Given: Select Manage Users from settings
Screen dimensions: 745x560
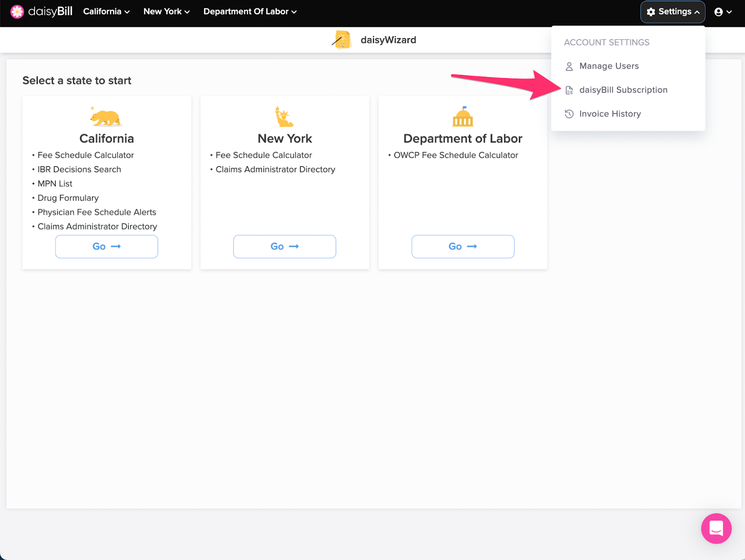Looking at the screenshot, I should pos(609,66).
